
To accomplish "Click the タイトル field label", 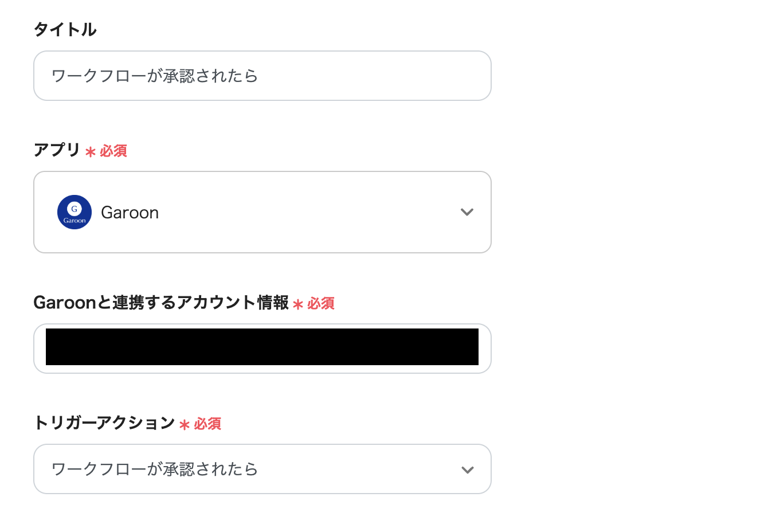I will click(x=65, y=29).
